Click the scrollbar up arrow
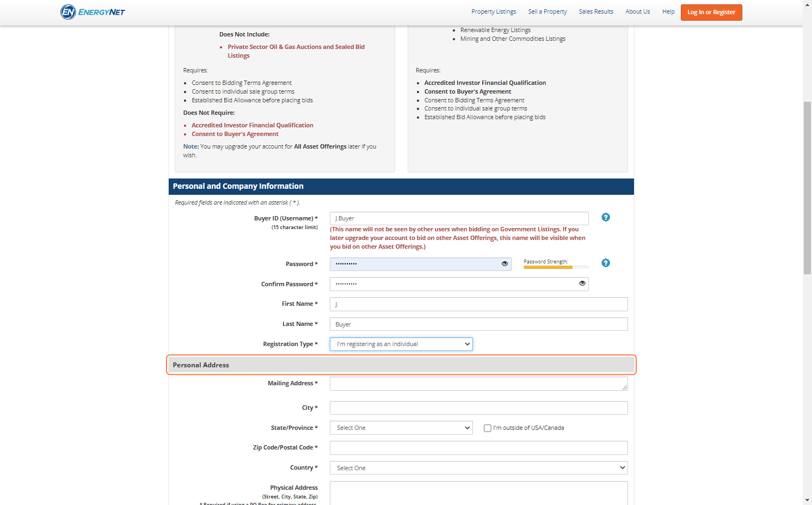Viewport: 812px width, 505px height. point(808,4)
